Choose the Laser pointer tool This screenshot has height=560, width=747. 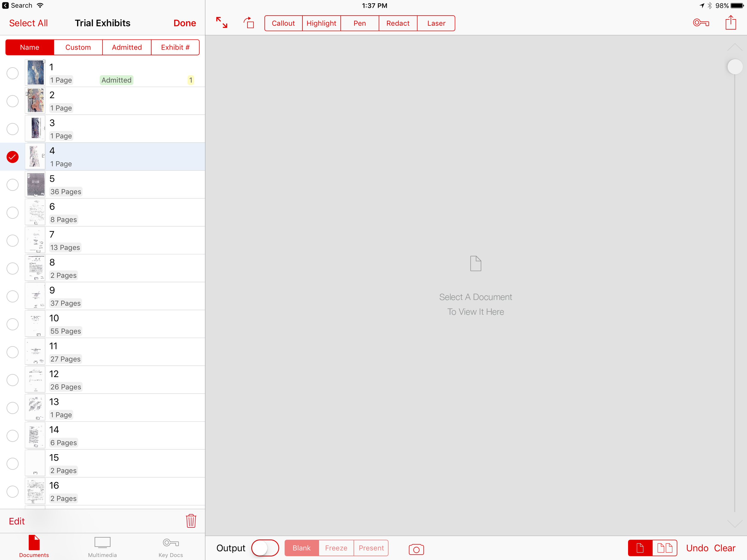[x=436, y=23]
